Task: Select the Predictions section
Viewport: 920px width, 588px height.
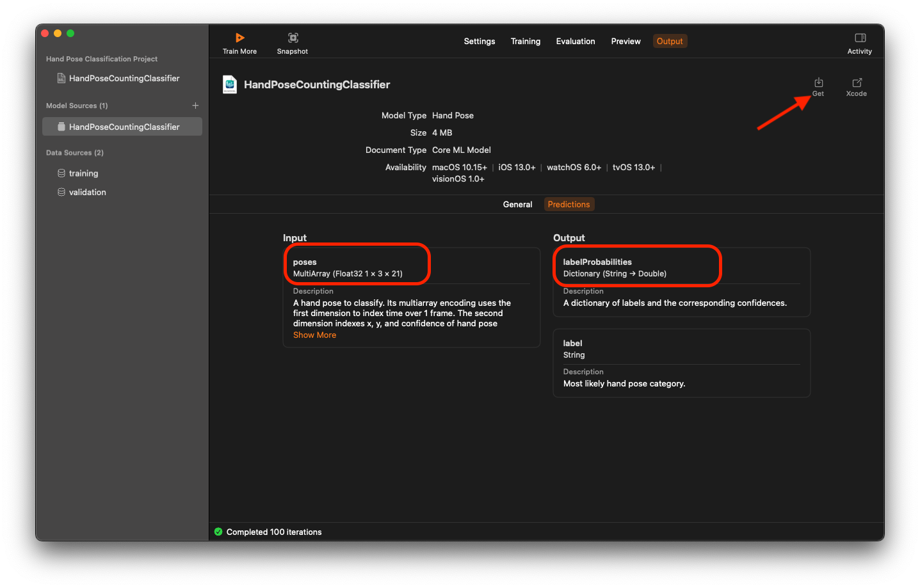Action: point(569,204)
